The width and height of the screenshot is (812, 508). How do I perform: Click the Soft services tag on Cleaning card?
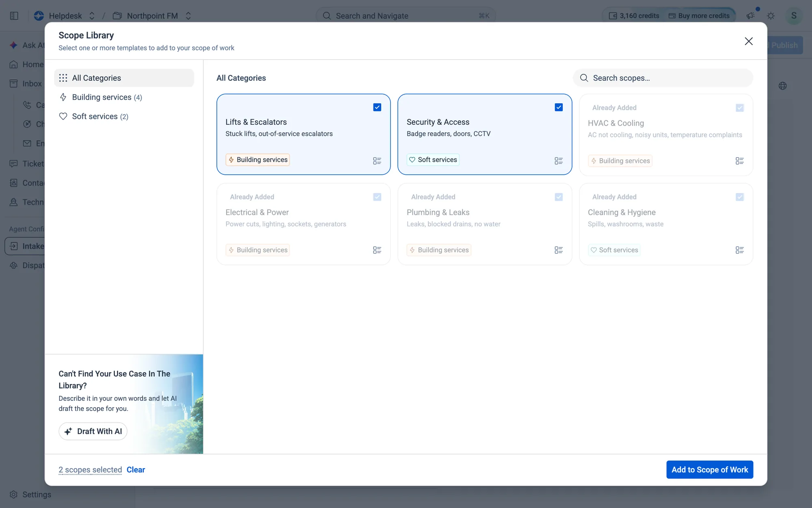coord(614,250)
